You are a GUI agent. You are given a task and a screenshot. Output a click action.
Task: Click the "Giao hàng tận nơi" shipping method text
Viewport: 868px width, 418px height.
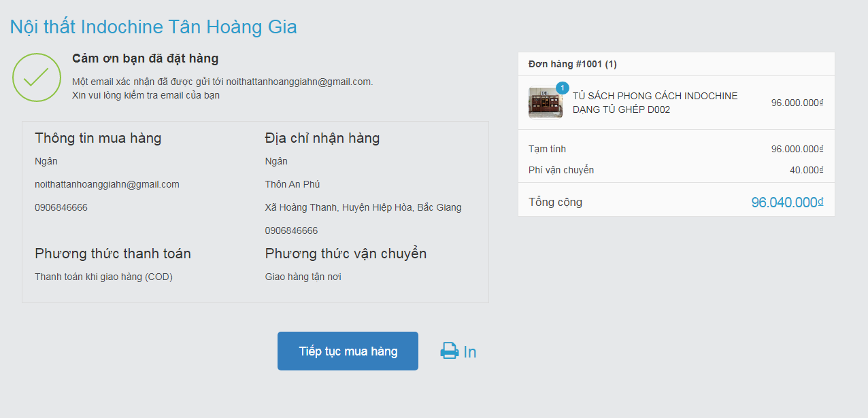click(x=303, y=277)
